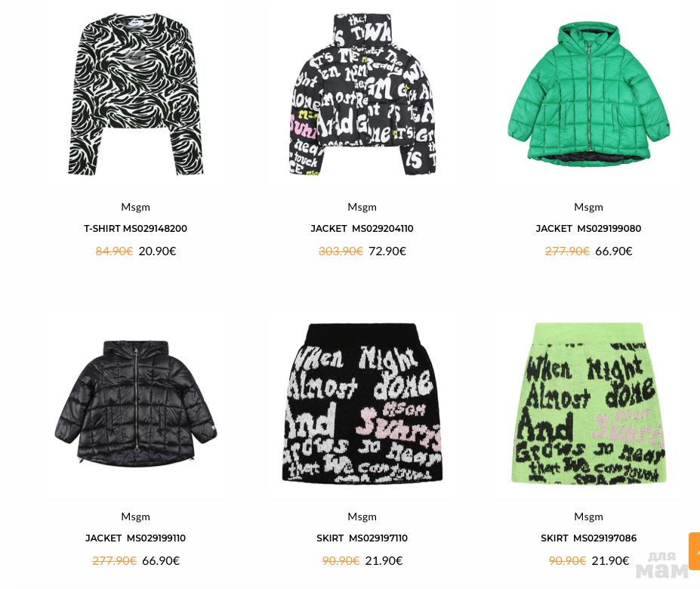Click Msgm brand above T-SHIRT MS029148200
The image size is (700, 589).
[x=136, y=207]
